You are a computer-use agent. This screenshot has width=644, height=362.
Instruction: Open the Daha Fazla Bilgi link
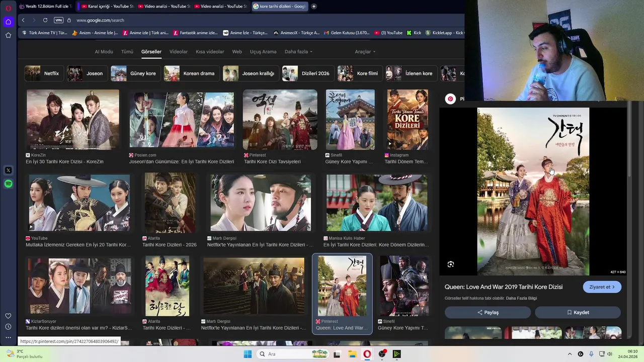pos(521,298)
